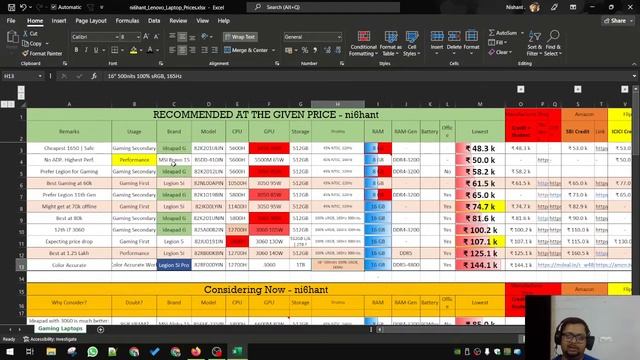Click the New Sheet plus button
Image resolution: width=640 pixels, height=360 pixels.
(100, 329)
